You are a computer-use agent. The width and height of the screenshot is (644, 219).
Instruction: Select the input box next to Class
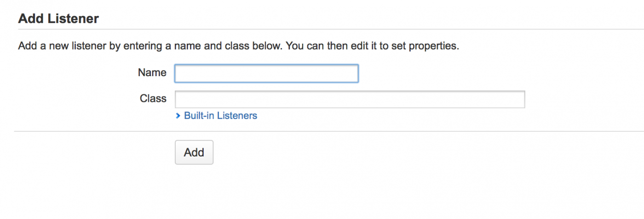click(x=350, y=99)
